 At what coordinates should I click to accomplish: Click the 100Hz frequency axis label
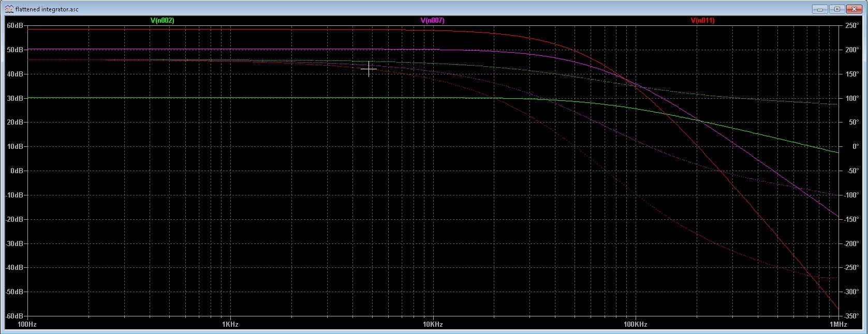pyautogui.click(x=27, y=325)
